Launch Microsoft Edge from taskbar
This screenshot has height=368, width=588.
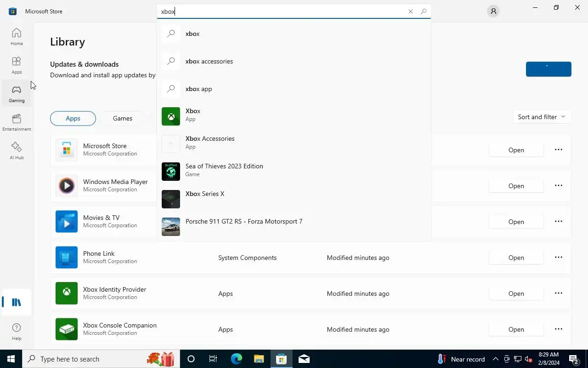pos(236,359)
